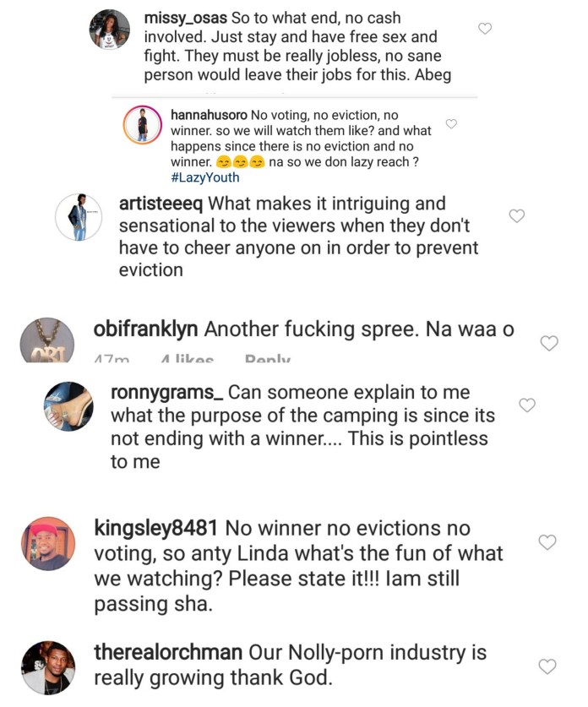Like therealorchman's comment
The height and width of the screenshot is (707, 588).
coord(547,666)
